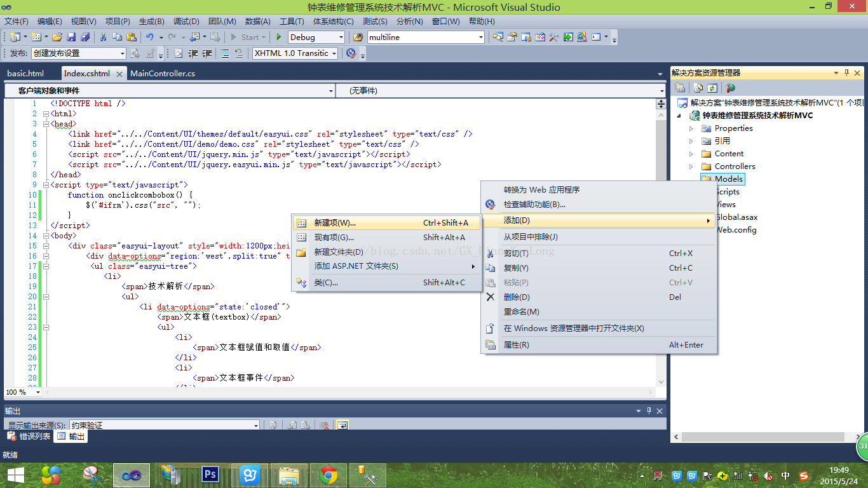Choose 类(C)... in the Add submenu
Screen dimensions: 868x488
[x=386, y=283]
